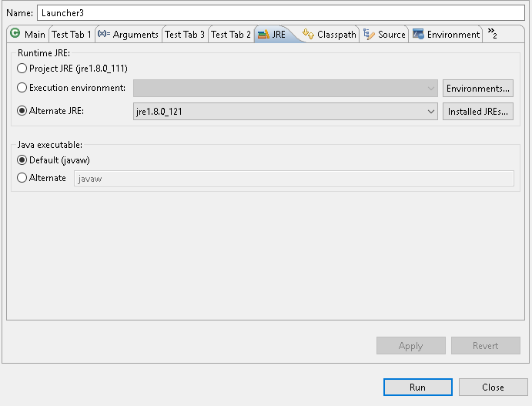Click the Run button
The height and width of the screenshot is (406, 532).
pyautogui.click(x=417, y=387)
